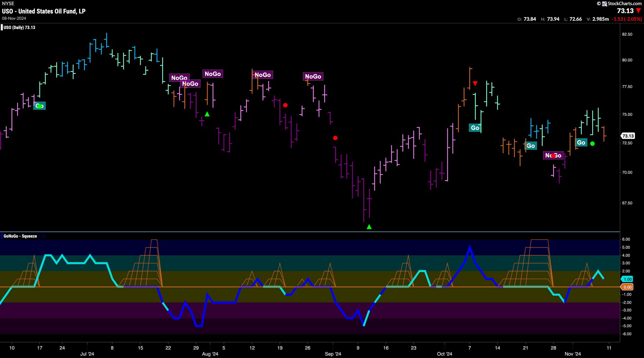This screenshot has height=358, width=644.
Task: Click the 73.13 current price tag on axis
Action: [x=628, y=136]
